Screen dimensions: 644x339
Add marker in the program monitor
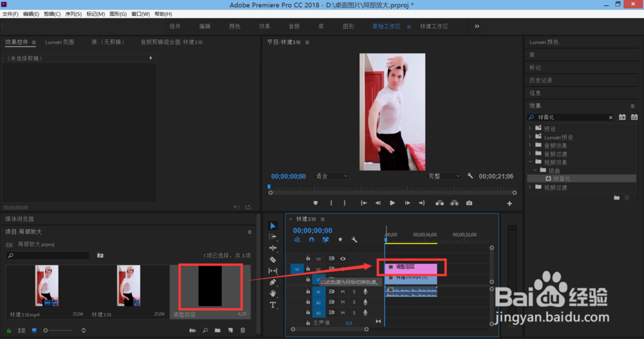pyautogui.click(x=316, y=203)
